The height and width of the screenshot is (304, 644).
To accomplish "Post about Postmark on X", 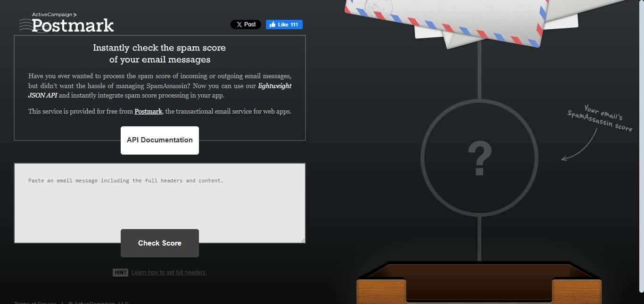I will [246, 24].
